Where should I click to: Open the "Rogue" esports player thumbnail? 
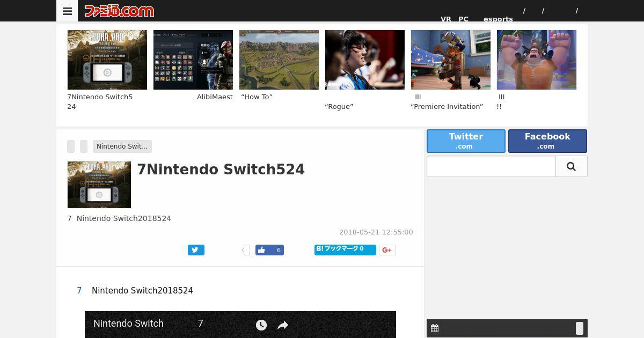tap(365, 60)
